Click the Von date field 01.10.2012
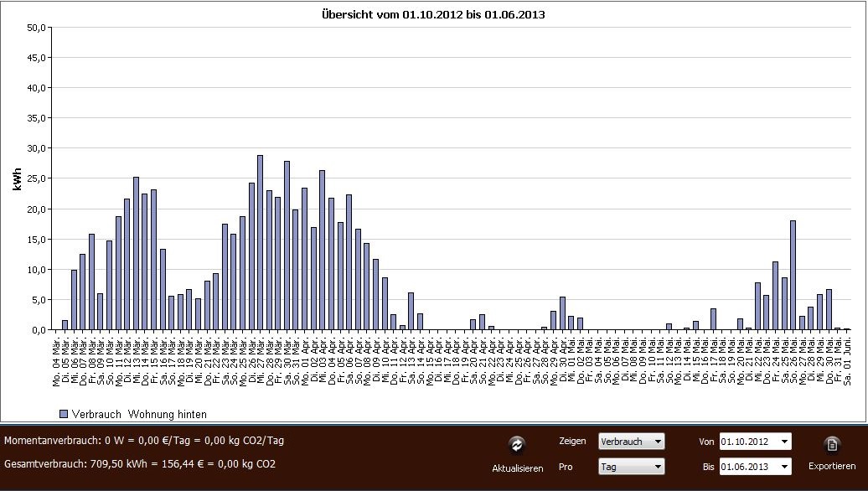The width and height of the screenshot is (868, 491). (x=747, y=441)
